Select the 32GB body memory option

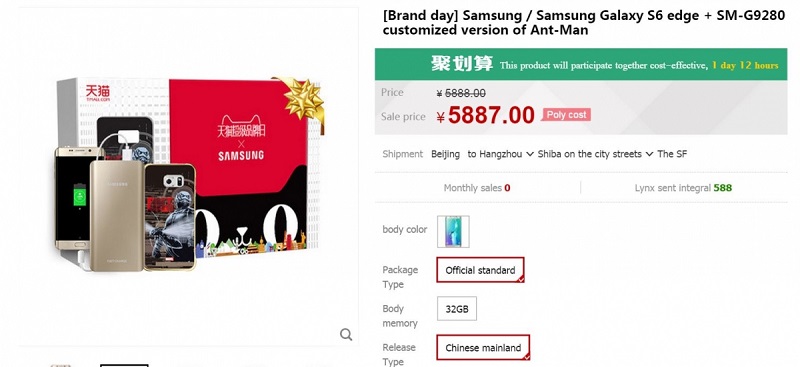point(457,309)
